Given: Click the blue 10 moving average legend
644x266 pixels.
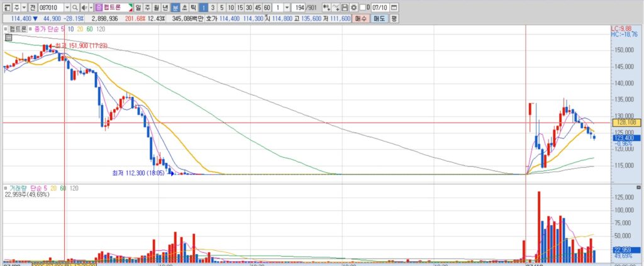Looking at the screenshot, I should pyautogui.click(x=70, y=29).
